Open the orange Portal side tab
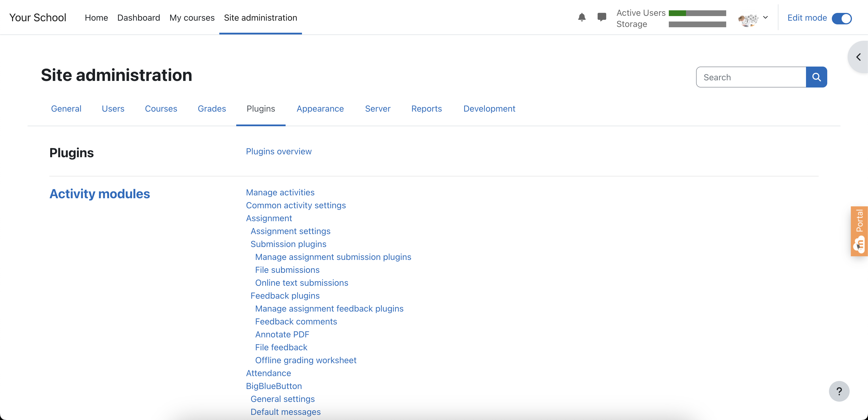Viewport: 868px width, 420px height. (859, 231)
